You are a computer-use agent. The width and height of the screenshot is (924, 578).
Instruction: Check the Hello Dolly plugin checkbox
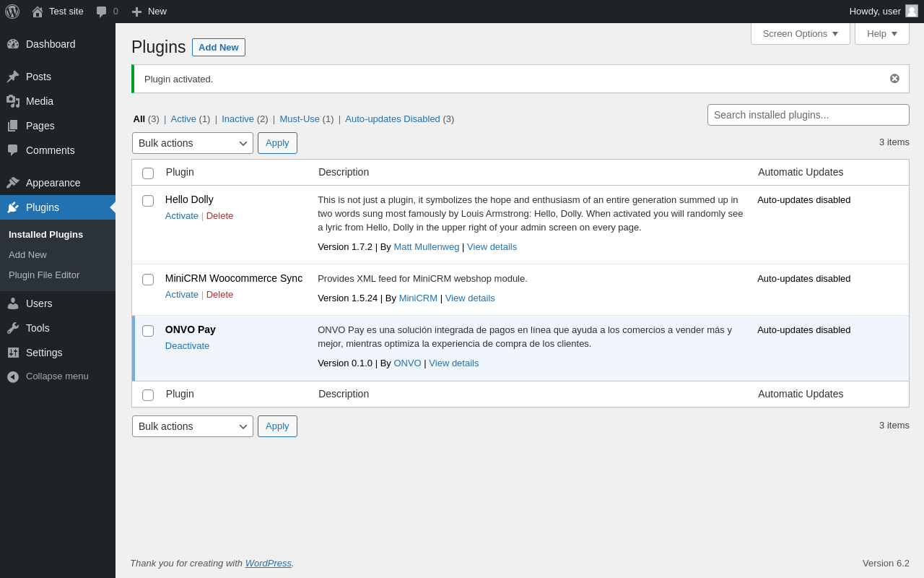[x=148, y=201]
